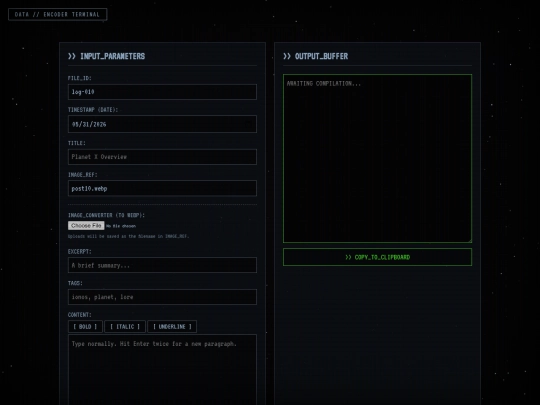The width and height of the screenshot is (540, 405).
Task: Click the EXCERPT brief summary field
Action: point(162,265)
